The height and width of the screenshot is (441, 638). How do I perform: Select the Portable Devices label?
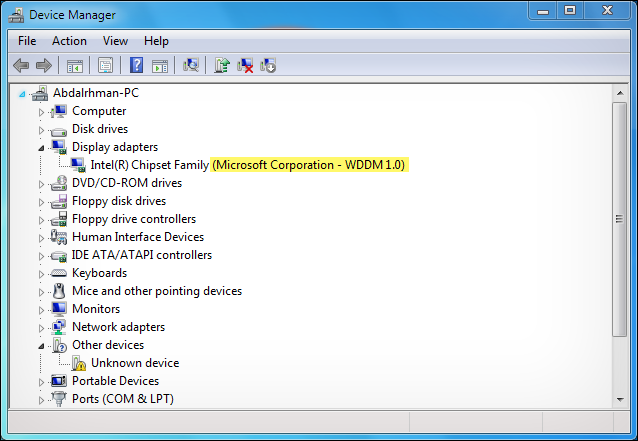point(116,381)
